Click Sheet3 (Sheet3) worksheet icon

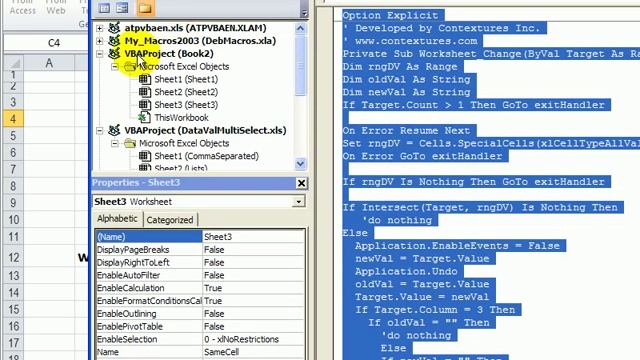pyautogui.click(x=144, y=105)
